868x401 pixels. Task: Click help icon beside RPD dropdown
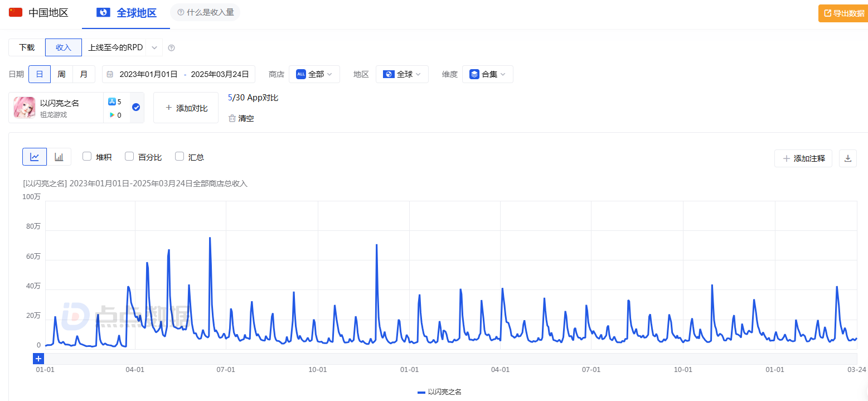172,48
